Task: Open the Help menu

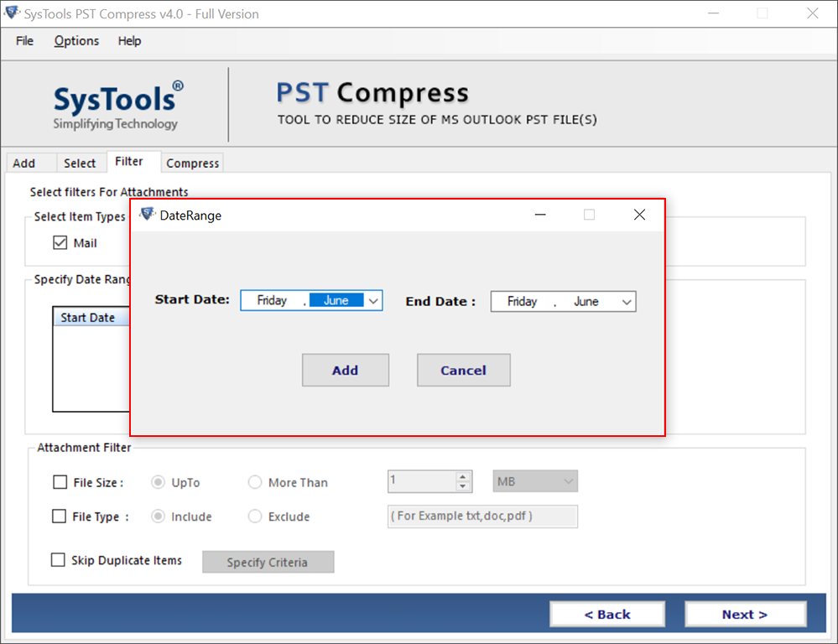Action: (129, 40)
